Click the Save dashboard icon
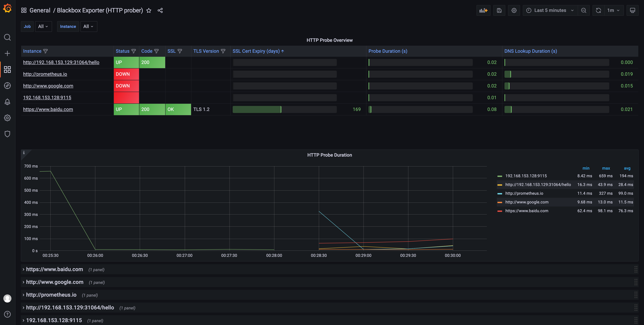This screenshot has width=644, height=325. (499, 11)
